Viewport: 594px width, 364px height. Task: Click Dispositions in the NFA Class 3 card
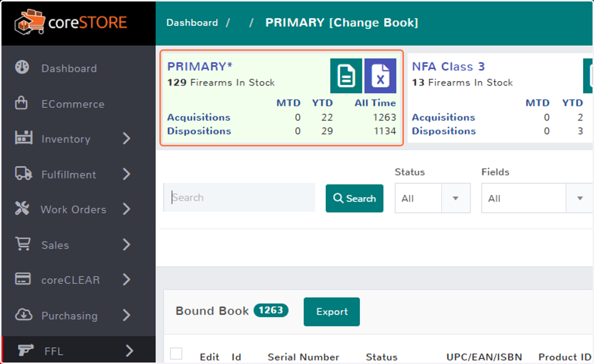point(444,131)
